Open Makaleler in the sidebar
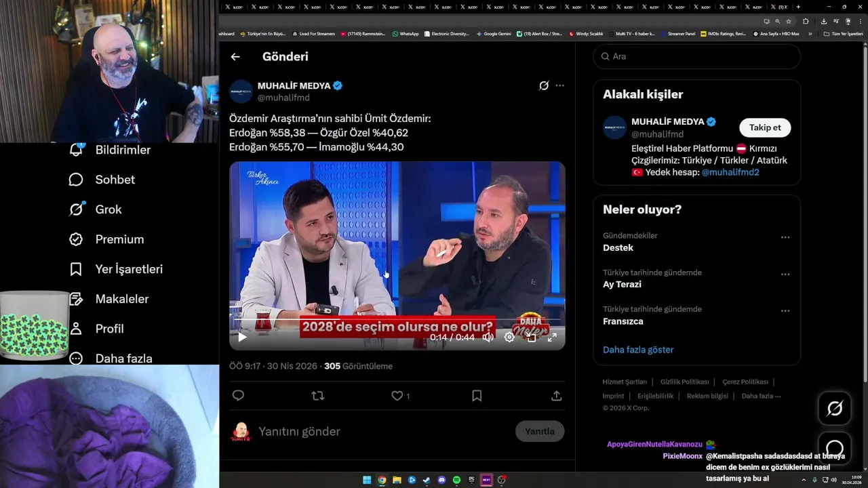Screen dimensions: 868x488 tap(108, 299)
